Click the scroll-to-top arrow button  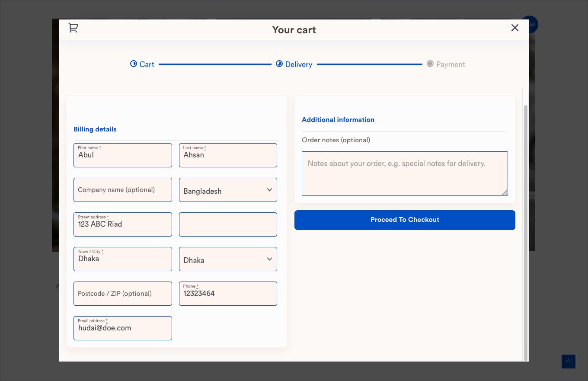[x=568, y=362]
